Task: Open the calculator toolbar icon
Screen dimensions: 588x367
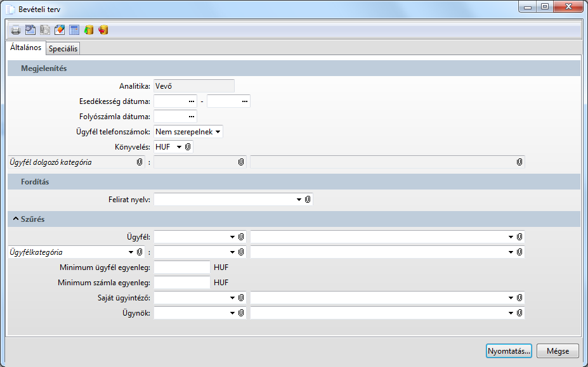Action: coord(74,30)
